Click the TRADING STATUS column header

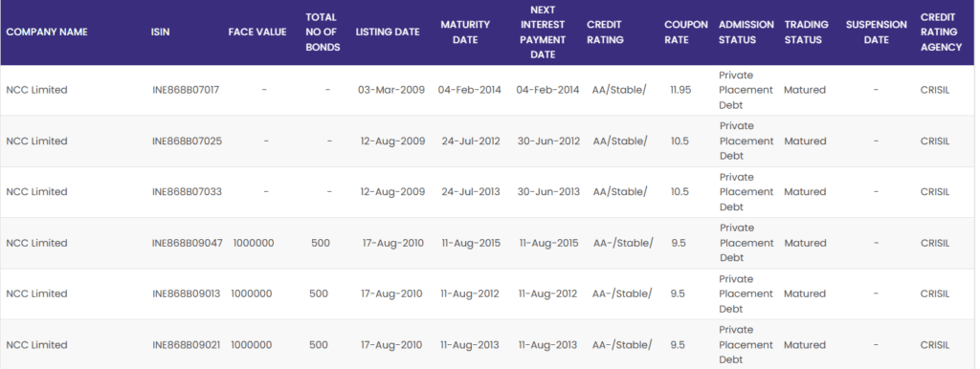click(806, 32)
